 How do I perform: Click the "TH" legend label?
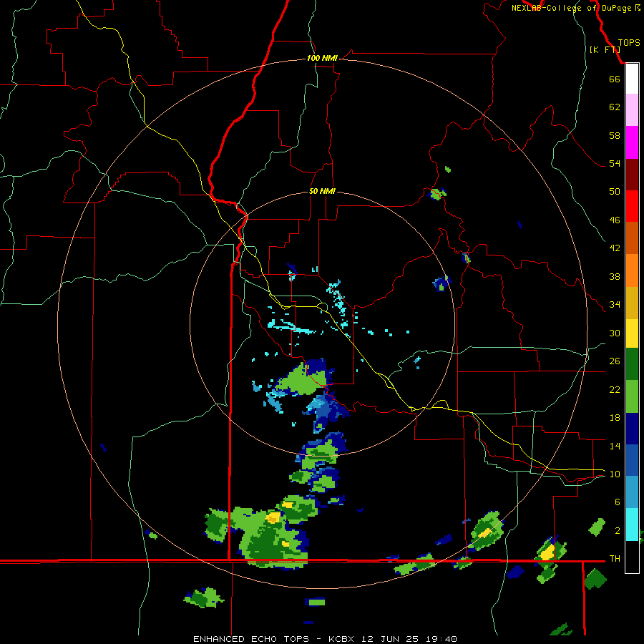coord(615,558)
